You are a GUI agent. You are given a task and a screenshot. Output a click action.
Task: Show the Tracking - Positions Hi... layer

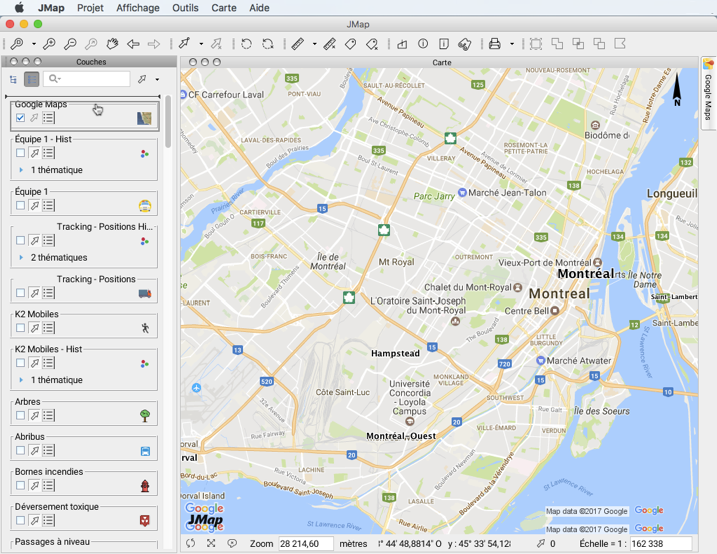point(20,240)
